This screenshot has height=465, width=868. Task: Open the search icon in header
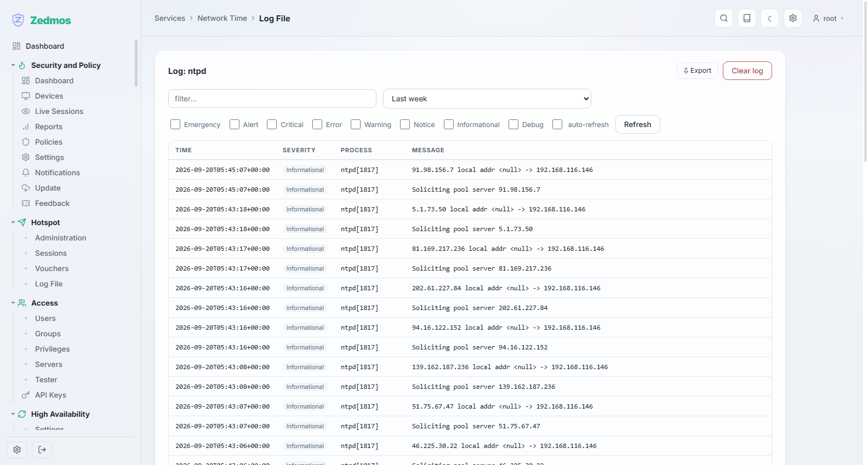click(x=724, y=18)
